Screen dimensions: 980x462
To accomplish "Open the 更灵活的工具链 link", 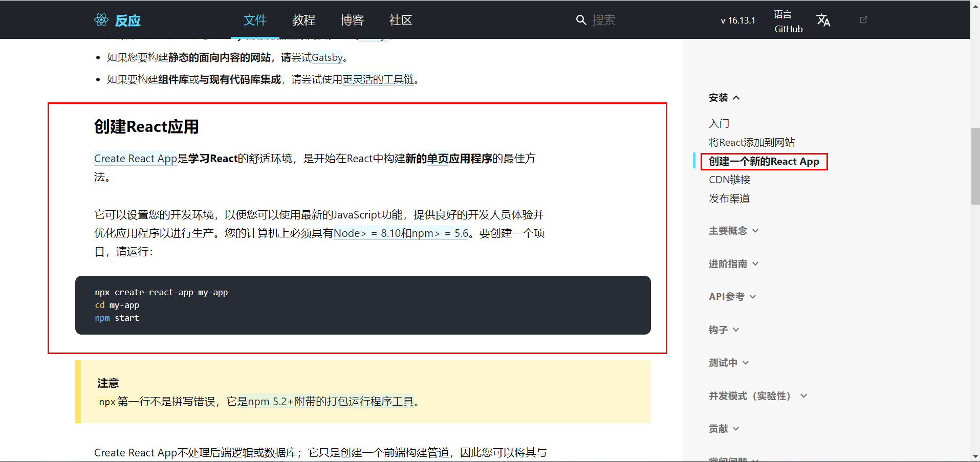I will point(378,80).
